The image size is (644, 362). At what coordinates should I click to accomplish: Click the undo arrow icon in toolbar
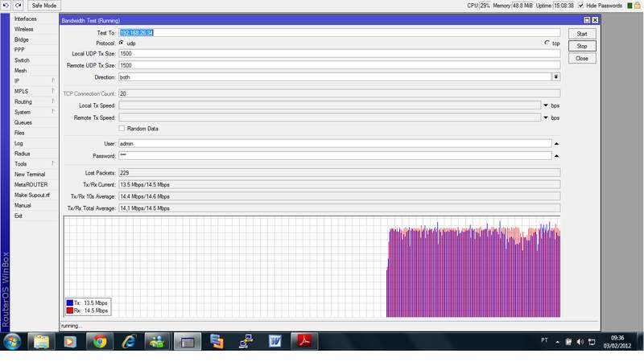6,6
